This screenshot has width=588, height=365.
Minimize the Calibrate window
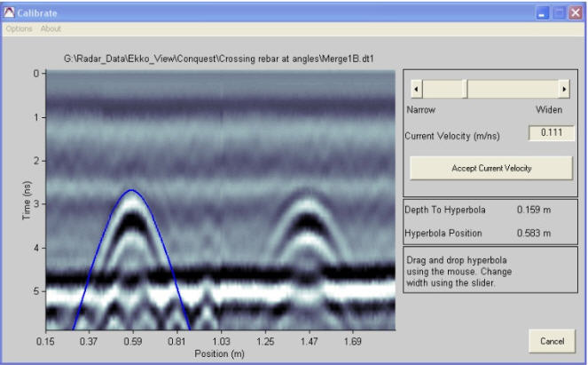(542, 13)
